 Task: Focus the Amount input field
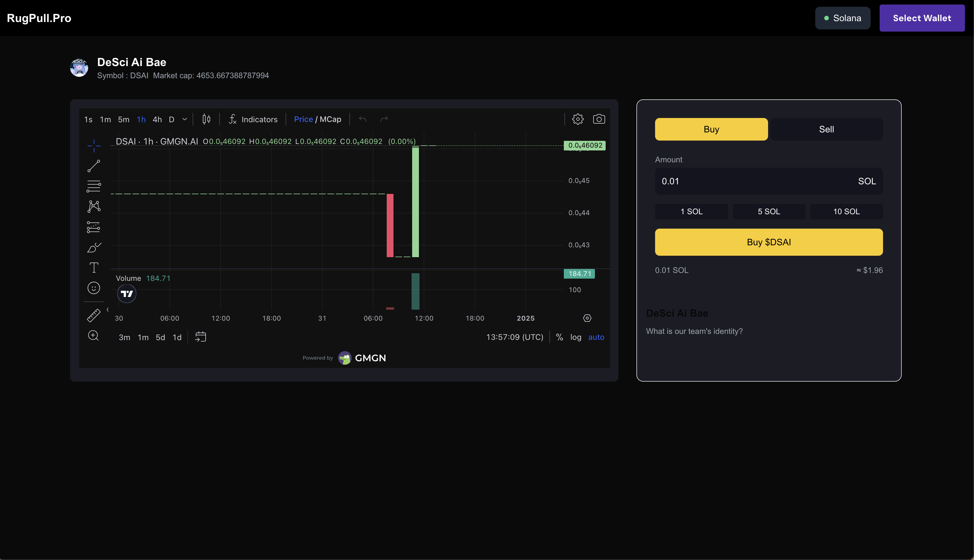[769, 181]
